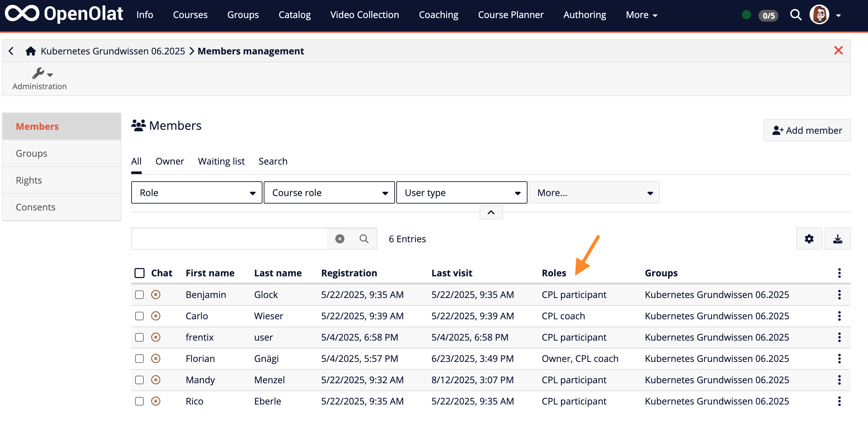868x436 pixels.
Task: Switch to the Waiting list tab
Action: pos(221,161)
